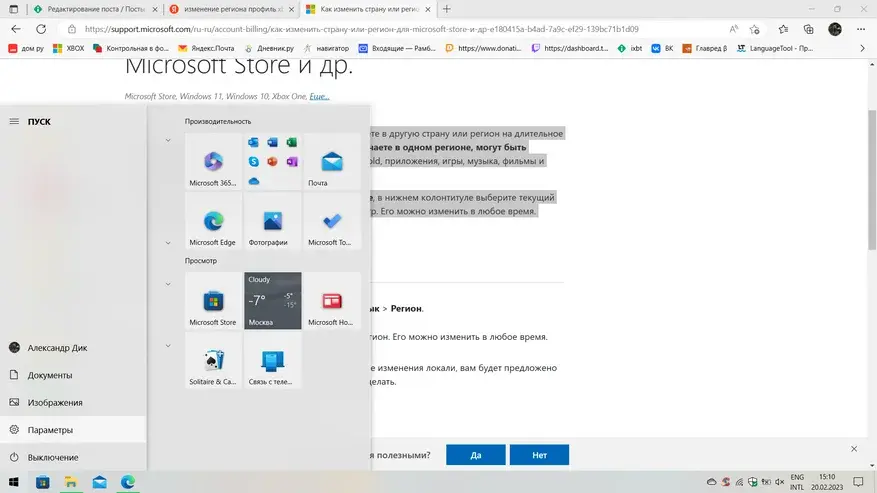Viewport: 877px width, 493px height.
Task: Click the Нет feedback button
Action: (x=539, y=455)
